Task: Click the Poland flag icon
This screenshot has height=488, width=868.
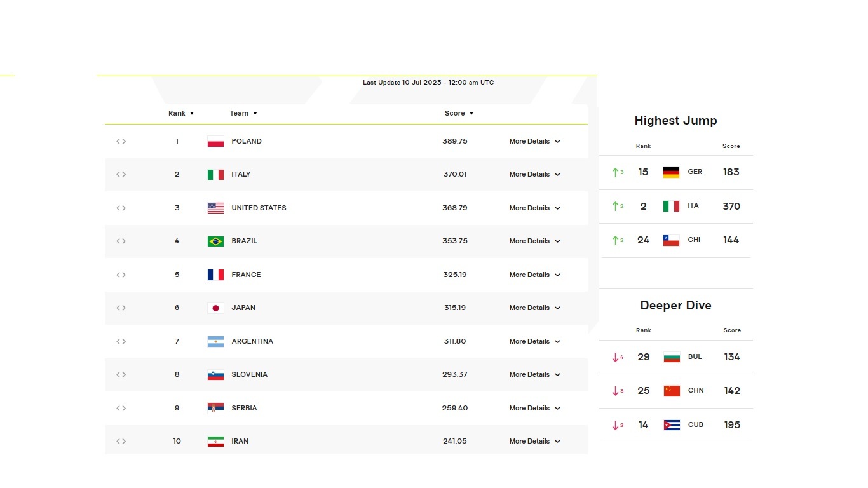Action: [215, 142]
